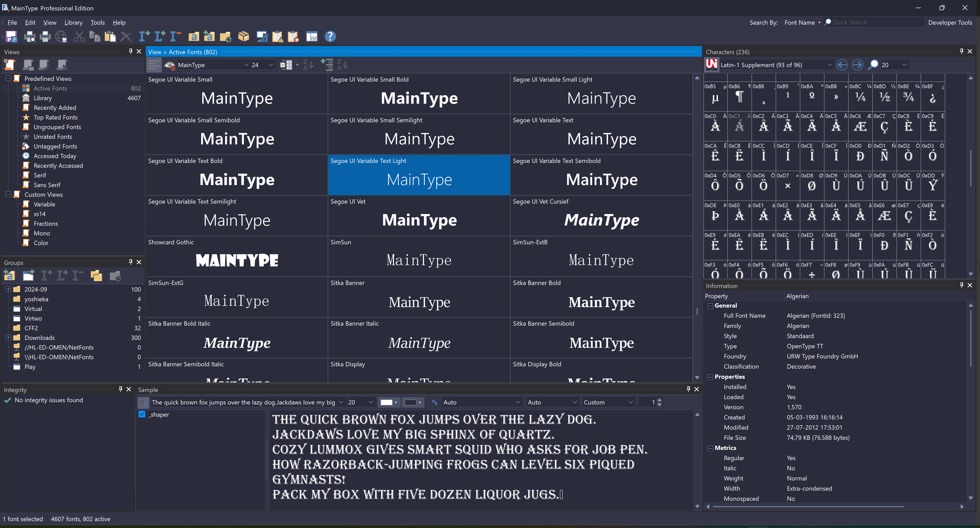Viewport: 980px width, 528px height.
Task: Click the purple Save Font icon in toolbar
Action: [x=11, y=37]
